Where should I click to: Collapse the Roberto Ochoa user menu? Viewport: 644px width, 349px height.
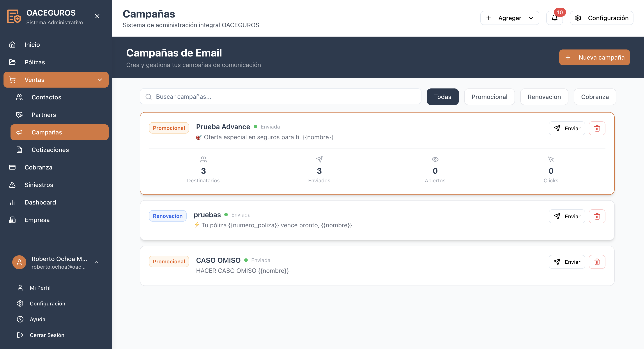[96, 262]
